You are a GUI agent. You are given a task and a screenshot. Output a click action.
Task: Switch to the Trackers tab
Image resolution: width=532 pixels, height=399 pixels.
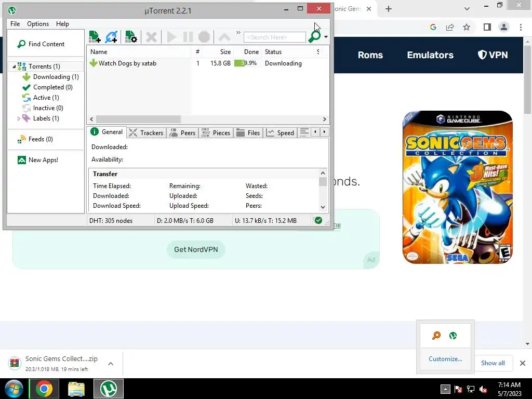pos(147,132)
